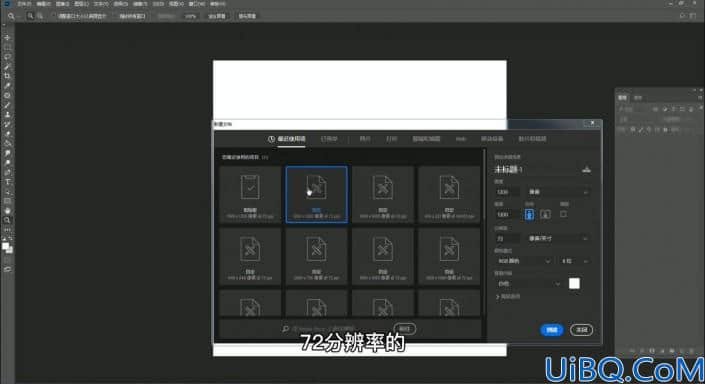This screenshot has height=384, width=705.
Task: Click the Go button beside Stock search
Action: [x=404, y=329]
